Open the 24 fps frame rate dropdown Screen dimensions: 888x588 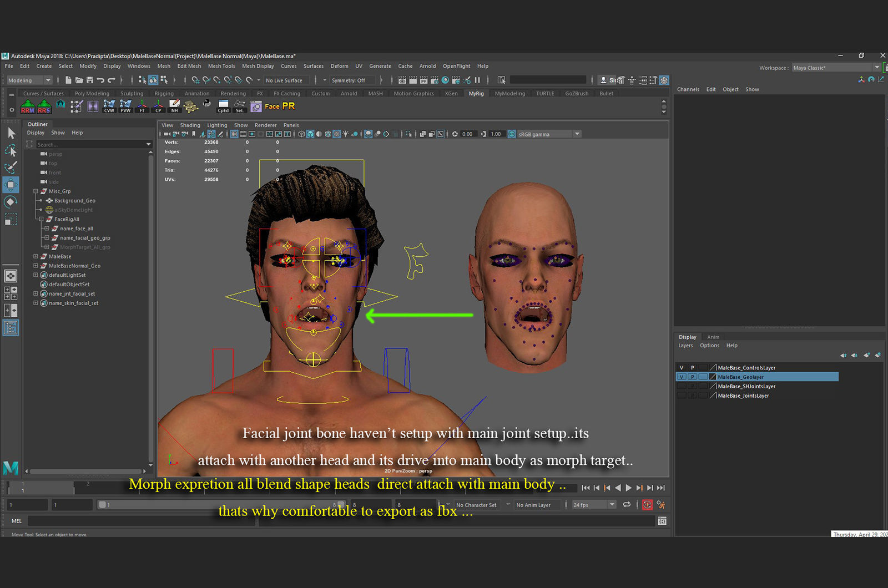[594, 504]
